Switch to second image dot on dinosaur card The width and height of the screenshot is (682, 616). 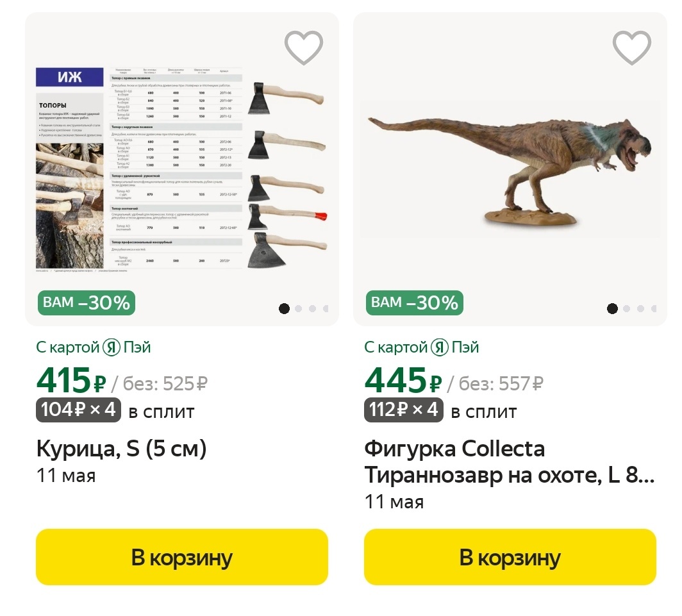(627, 308)
